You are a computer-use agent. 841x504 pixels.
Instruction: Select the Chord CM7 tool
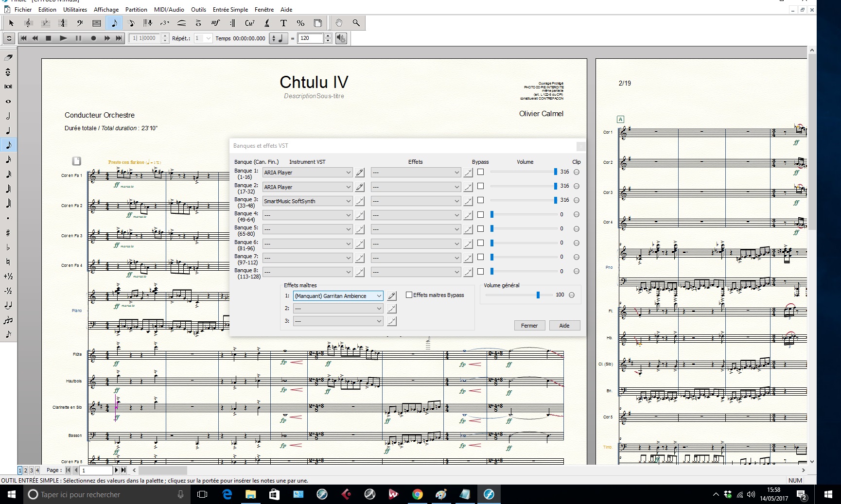pos(249,23)
